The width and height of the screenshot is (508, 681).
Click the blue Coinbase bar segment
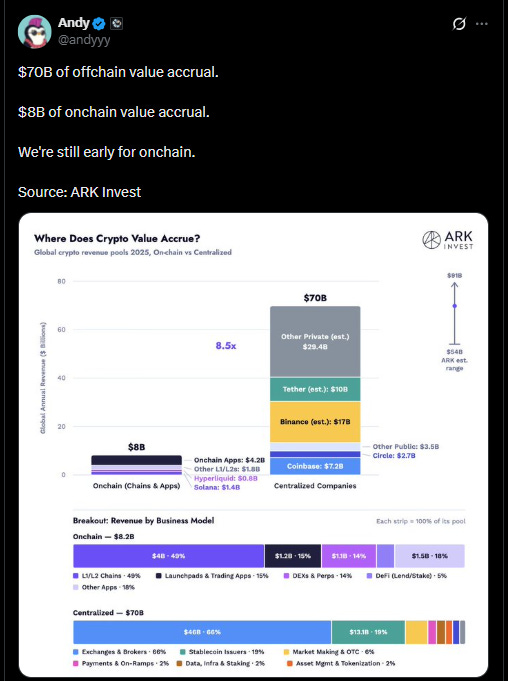pyautogui.click(x=315, y=466)
